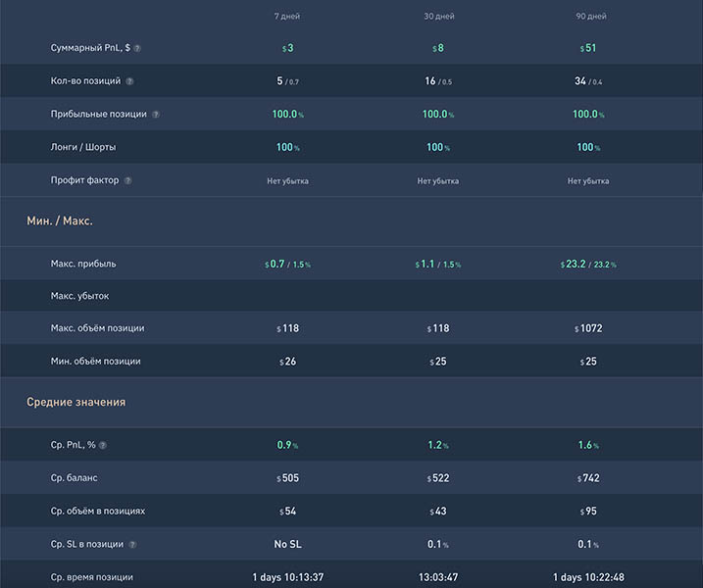Screen dimensions: 703x588
Task: Show the Профит фактор info icon
Action: point(127,180)
